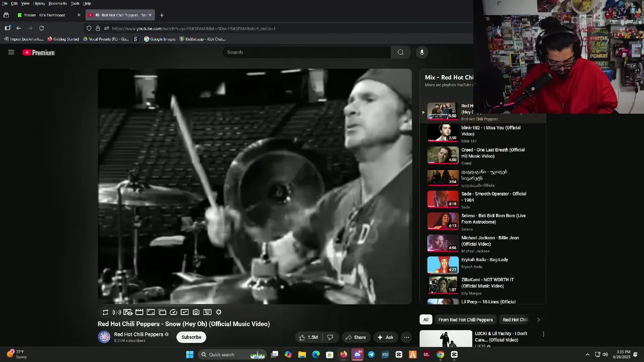Viewport: 644px width, 362px height.
Task: Mute the Red Hot Chili Peppers tab audio
Action: click(97, 15)
